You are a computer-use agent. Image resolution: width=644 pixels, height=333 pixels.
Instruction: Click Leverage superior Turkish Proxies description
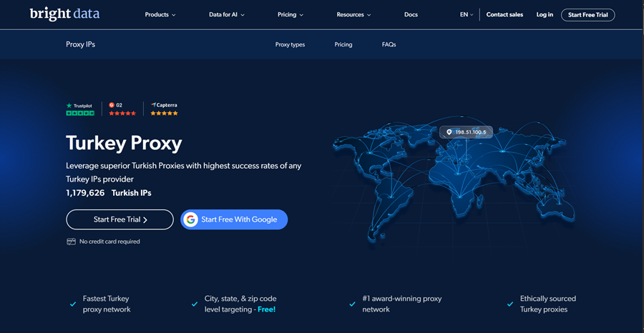[x=184, y=173]
